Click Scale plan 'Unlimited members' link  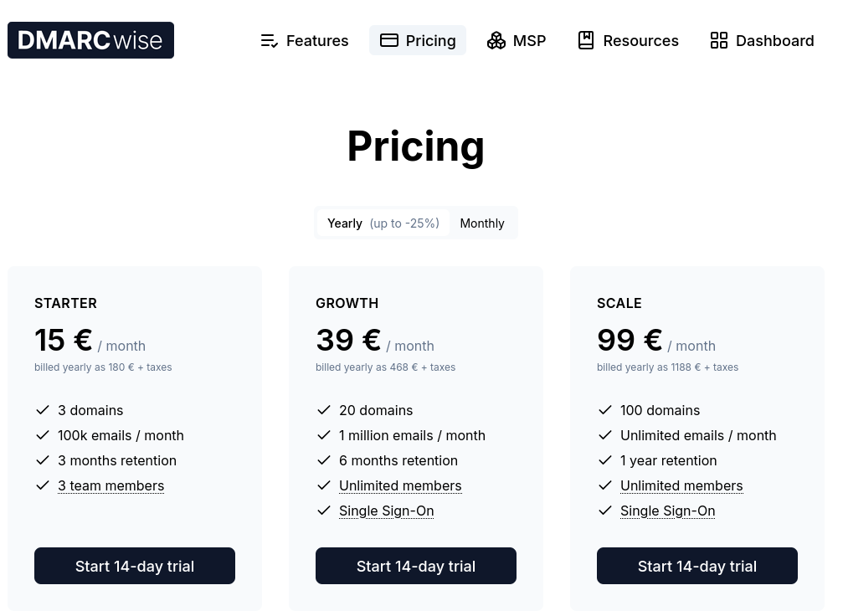681,486
